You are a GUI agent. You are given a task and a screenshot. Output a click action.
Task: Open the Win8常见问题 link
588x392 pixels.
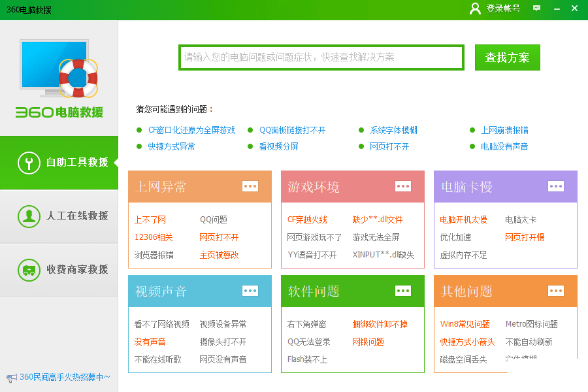coord(465,324)
